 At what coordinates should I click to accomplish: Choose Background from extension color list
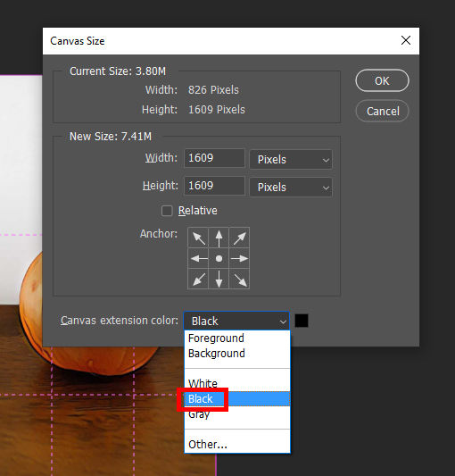coord(237,354)
